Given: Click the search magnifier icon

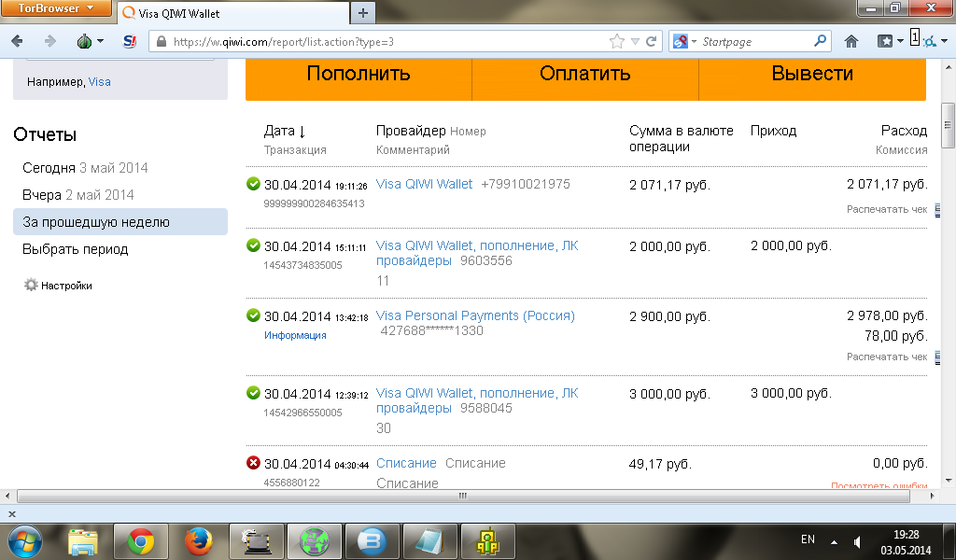Looking at the screenshot, I should coord(820,41).
